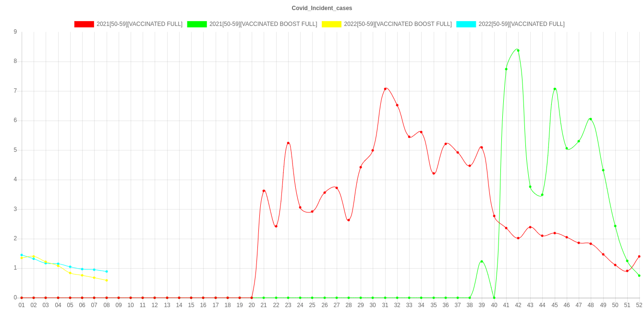The width and height of the screenshot is (644, 322).
Task: Select the green peak data point at week 42
Action: coord(518,50)
